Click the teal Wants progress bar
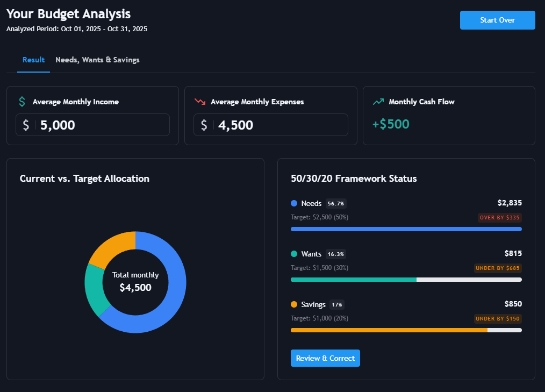 click(x=353, y=280)
